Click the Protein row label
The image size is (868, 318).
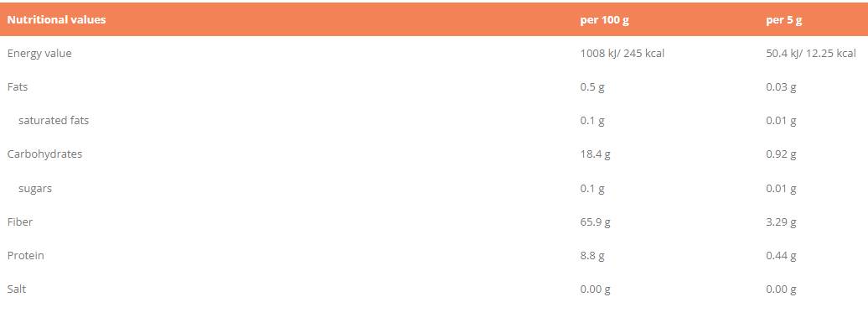[x=25, y=255]
